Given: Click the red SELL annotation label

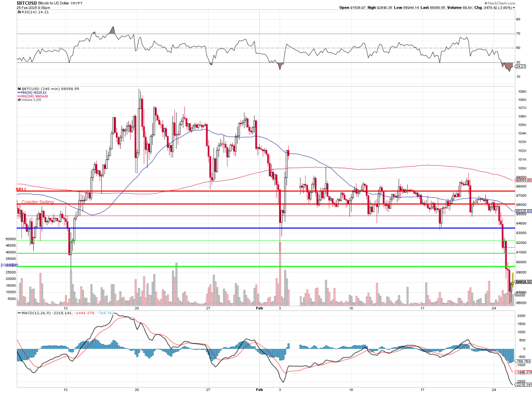Looking at the screenshot, I should click(x=21, y=190).
